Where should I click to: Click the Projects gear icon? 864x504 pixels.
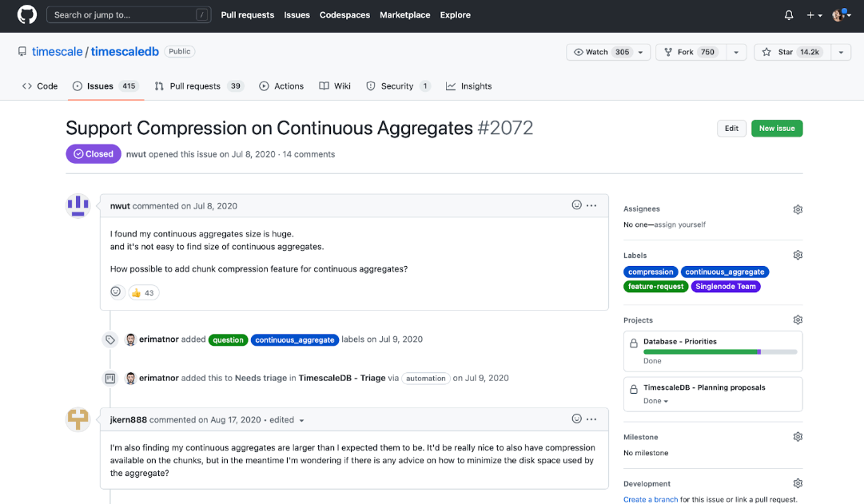tap(797, 320)
